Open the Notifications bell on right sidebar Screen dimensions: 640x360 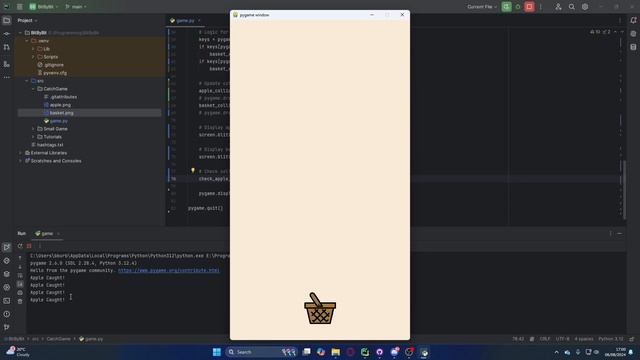(633, 20)
